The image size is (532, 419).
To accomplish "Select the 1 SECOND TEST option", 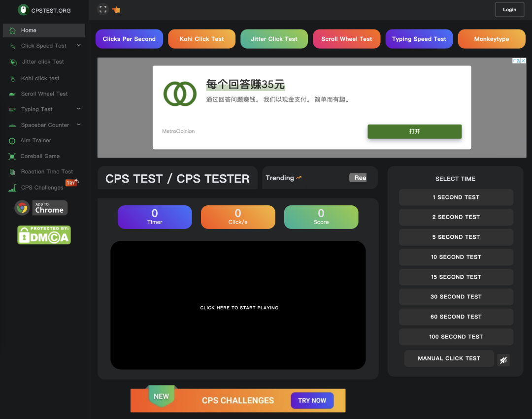I will pyautogui.click(x=456, y=197).
